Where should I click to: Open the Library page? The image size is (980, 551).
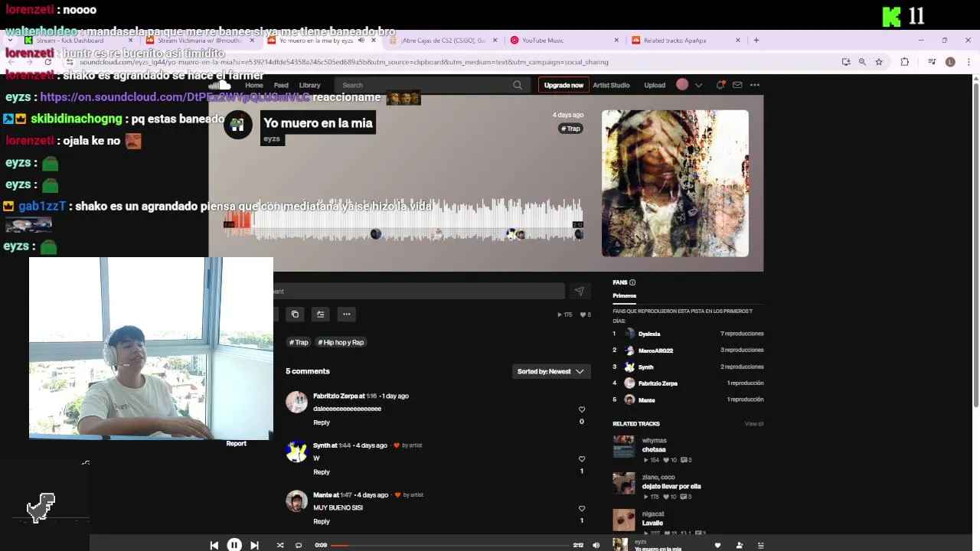tap(309, 85)
